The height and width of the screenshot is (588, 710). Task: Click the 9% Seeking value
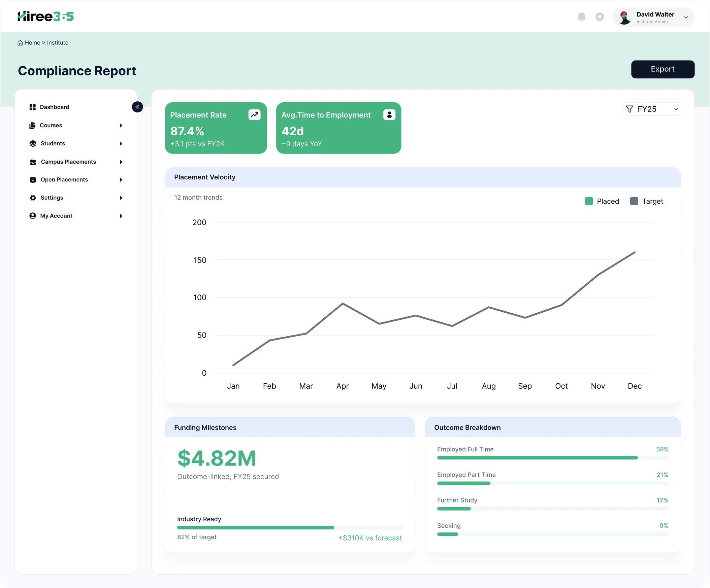[x=664, y=526]
